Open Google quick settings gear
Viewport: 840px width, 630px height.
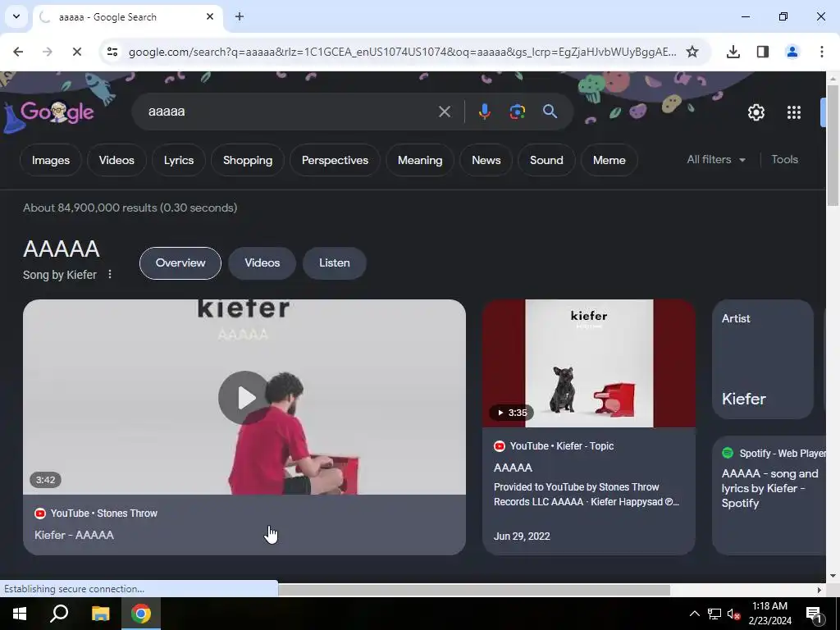click(x=756, y=112)
